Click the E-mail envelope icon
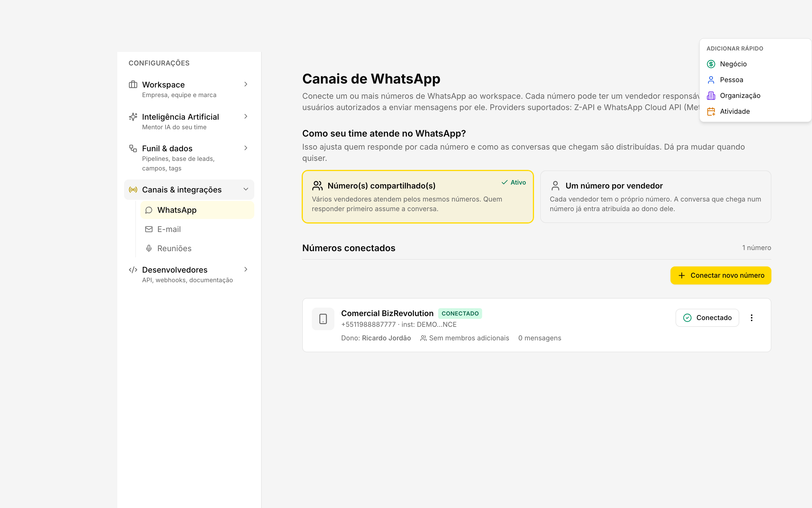The height and width of the screenshot is (508, 812). click(149, 229)
